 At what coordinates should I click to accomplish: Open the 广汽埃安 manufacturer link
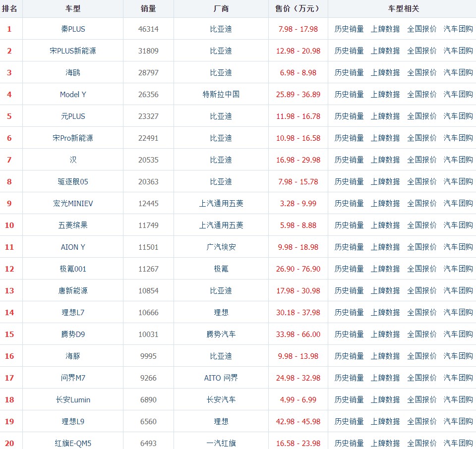click(221, 247)
